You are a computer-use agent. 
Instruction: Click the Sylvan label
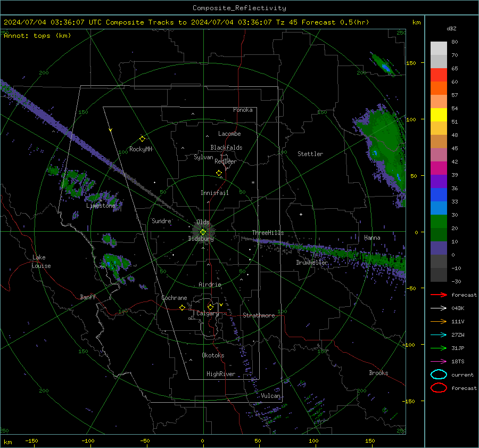pos(203,157)
